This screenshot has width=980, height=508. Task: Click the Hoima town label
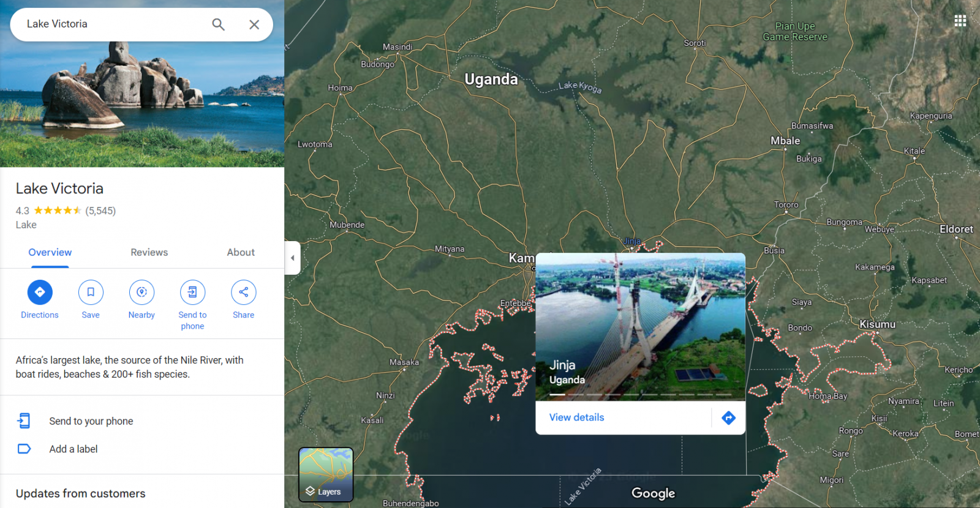[x=340, y=88]
